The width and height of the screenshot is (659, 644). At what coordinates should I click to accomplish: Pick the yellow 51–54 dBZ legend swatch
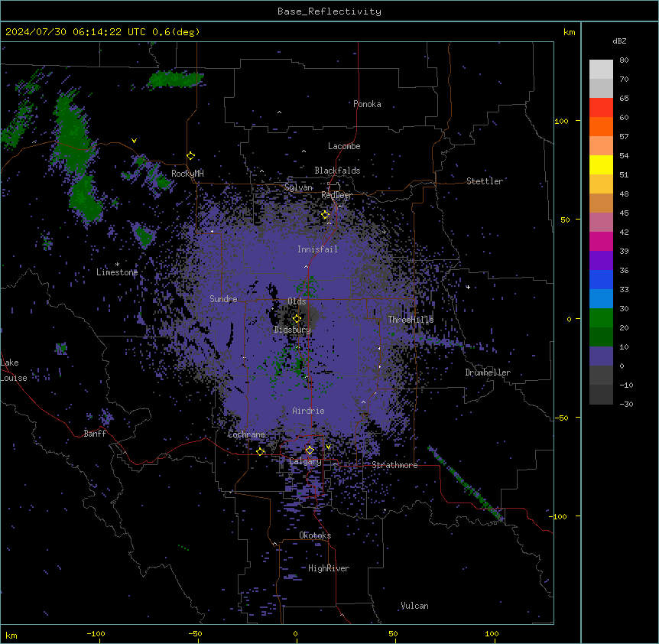(601, 164)
